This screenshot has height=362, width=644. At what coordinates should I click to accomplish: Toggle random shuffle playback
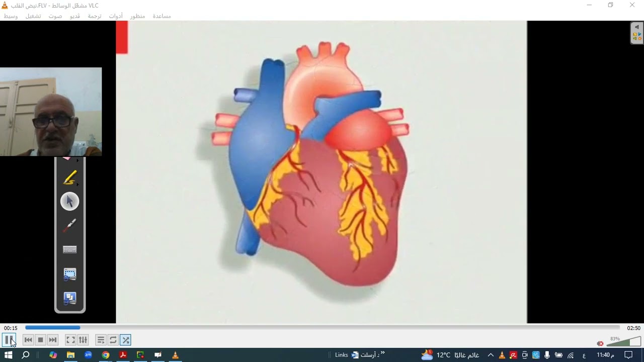126,340
